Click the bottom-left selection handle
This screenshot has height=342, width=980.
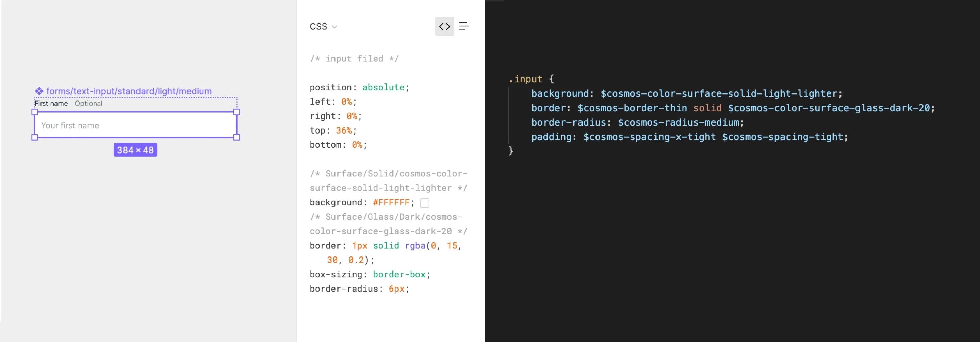click(35, 138)
